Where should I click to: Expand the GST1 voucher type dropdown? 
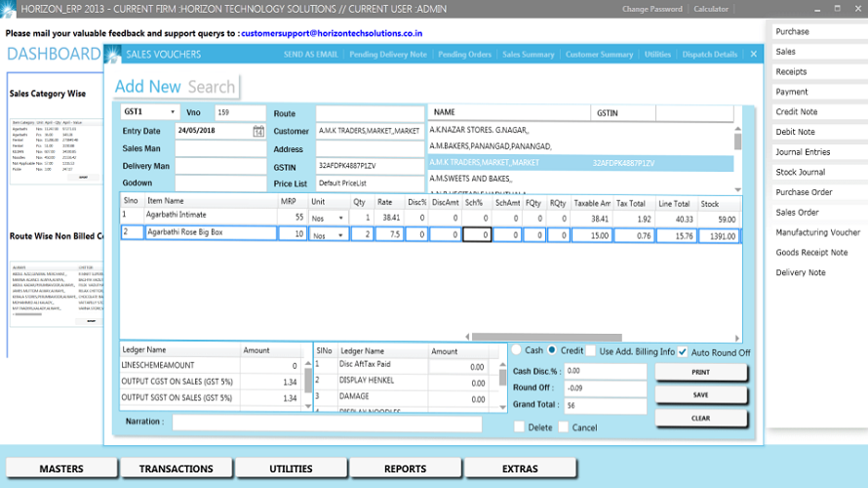[174, 112]
